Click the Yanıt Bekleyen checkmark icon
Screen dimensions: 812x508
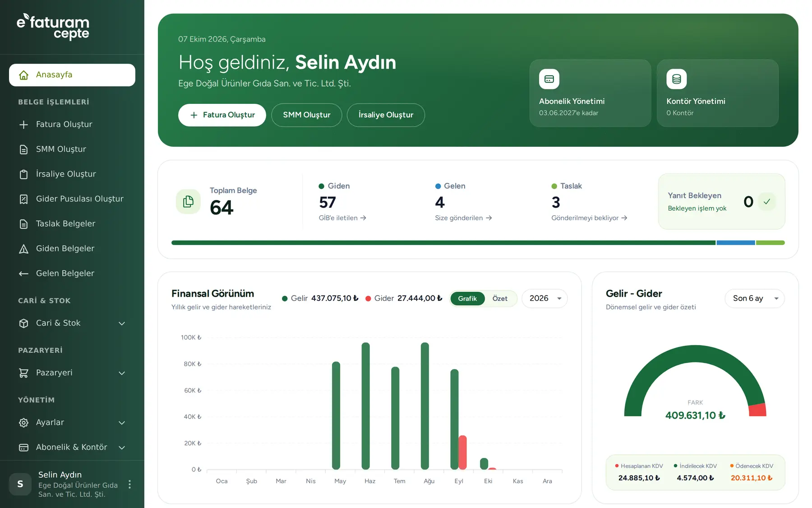point(767,201)
